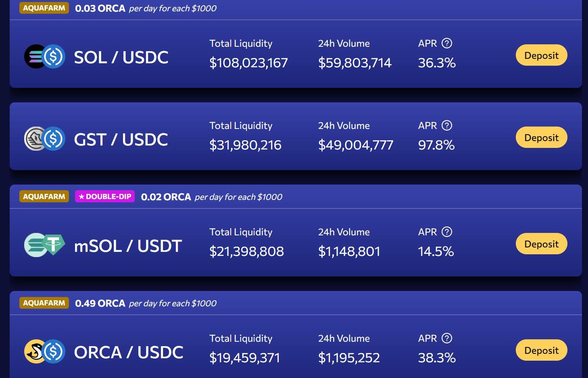This screenshot has width=588, height=378.
Task: Open APR help icon for SOL / USDC
Action: coord(447,43)
